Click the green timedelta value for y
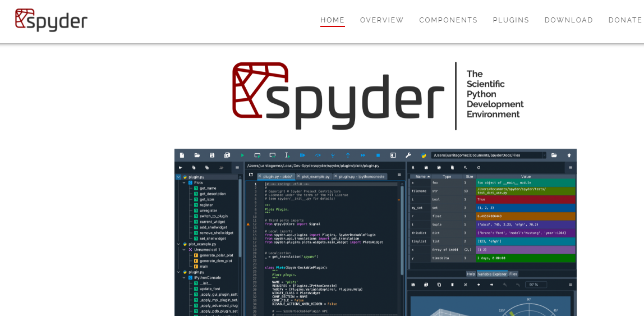 [x=526, y=258]
